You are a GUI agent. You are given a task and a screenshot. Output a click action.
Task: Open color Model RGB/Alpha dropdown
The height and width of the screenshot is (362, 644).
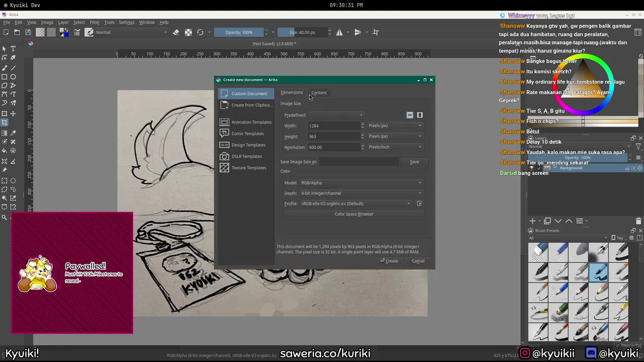(361, 183)
